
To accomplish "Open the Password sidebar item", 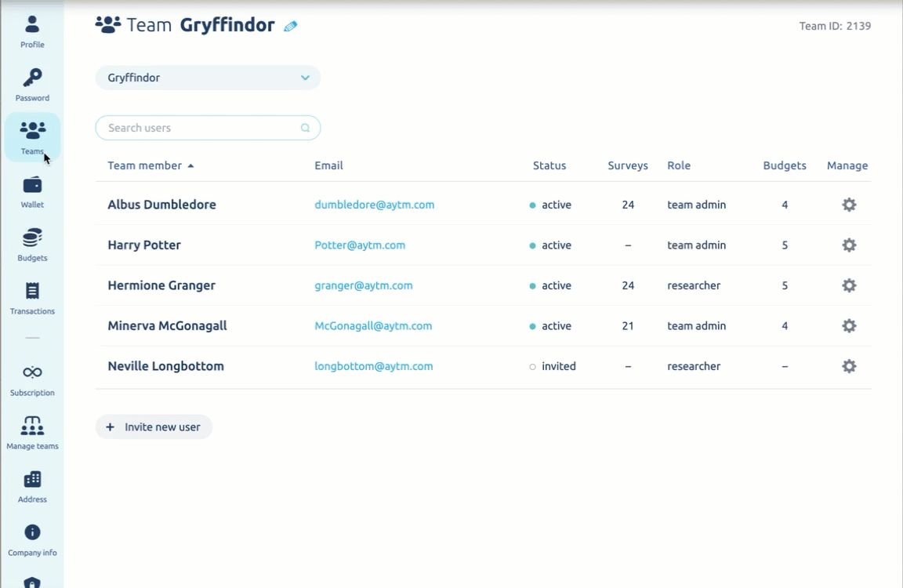I will pyautogui.click(x=32, y=85).
